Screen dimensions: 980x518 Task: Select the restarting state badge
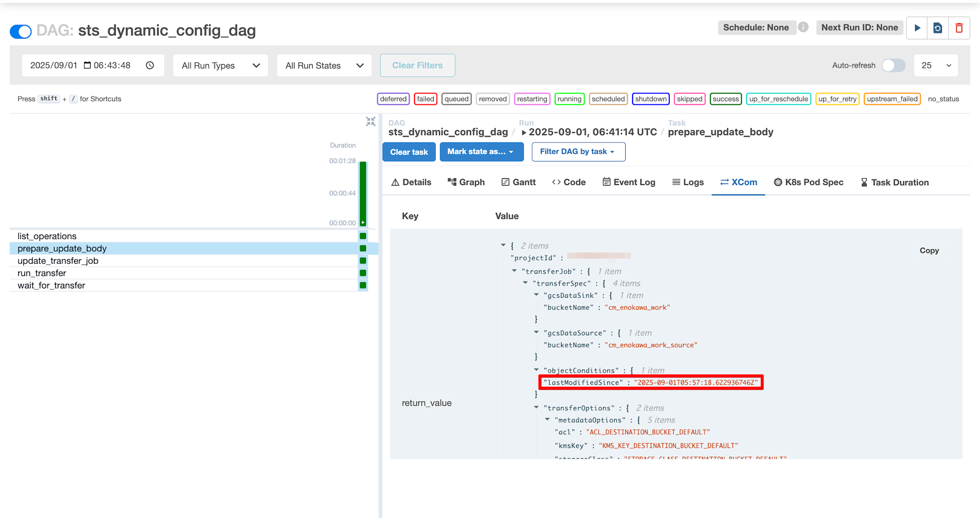[x=532, y=99]
